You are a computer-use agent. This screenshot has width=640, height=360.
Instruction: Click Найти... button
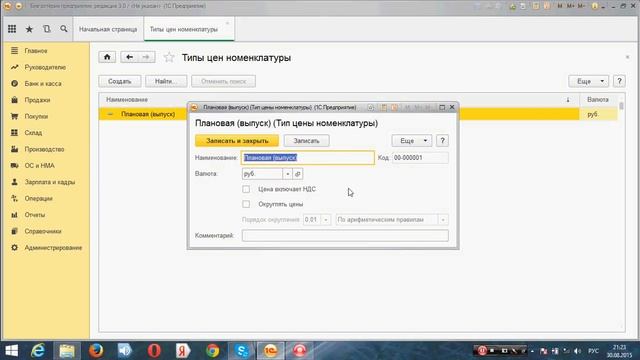click(x=166, y=81)
